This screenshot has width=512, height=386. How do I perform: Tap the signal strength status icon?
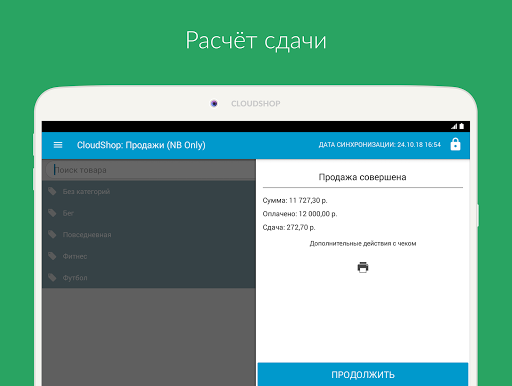[x=454, y=126]
